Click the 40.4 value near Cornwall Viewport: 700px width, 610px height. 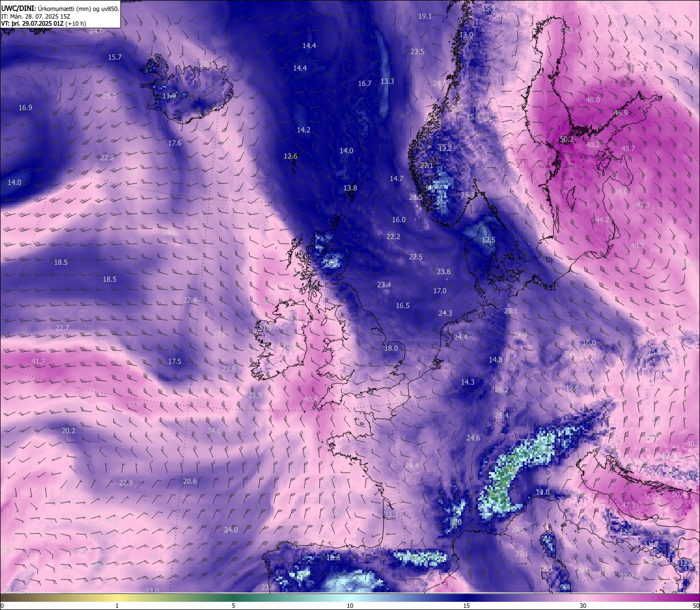click(x=311, y=399)
